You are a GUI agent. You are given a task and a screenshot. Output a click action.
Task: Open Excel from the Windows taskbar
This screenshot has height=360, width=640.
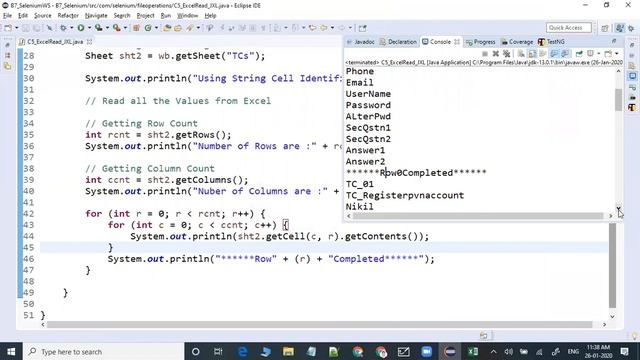tap(473, 351)
